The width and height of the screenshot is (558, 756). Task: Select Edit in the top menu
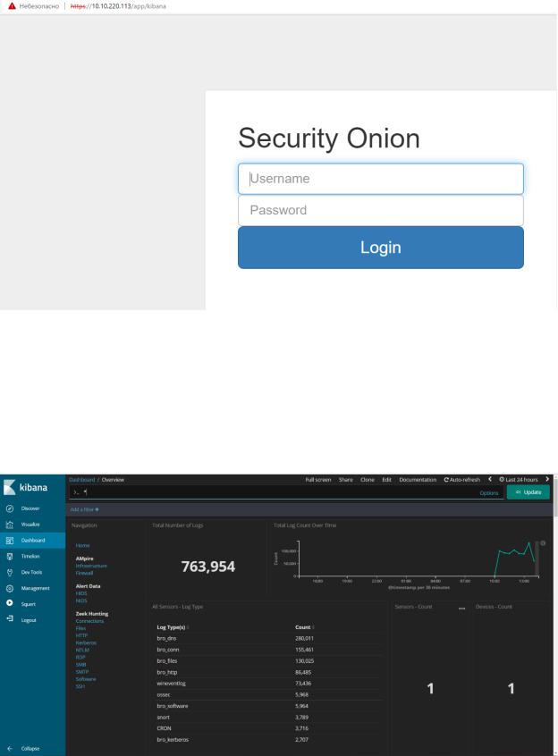click(387, 480)
